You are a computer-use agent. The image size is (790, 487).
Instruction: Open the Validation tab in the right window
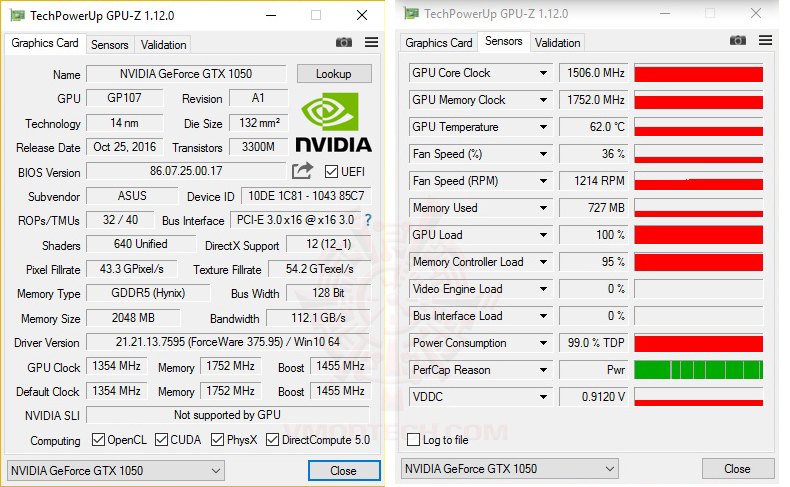coord(557,43)
